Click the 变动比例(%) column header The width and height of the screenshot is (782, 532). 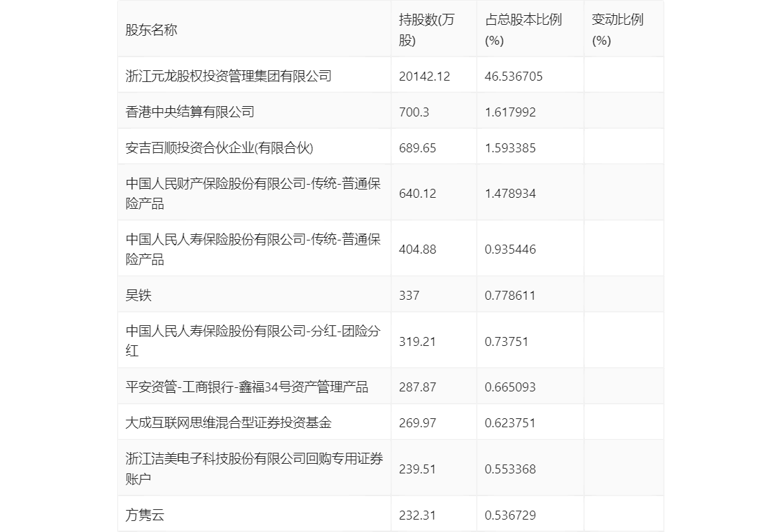point(616,30)
